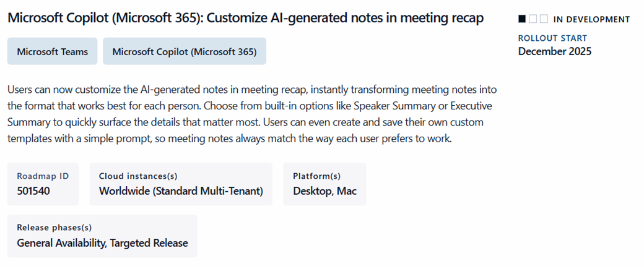The height and width of the screenshot is (266, 644).
Task: Click the filled square in the status indicator
Action: pos(523,19)
